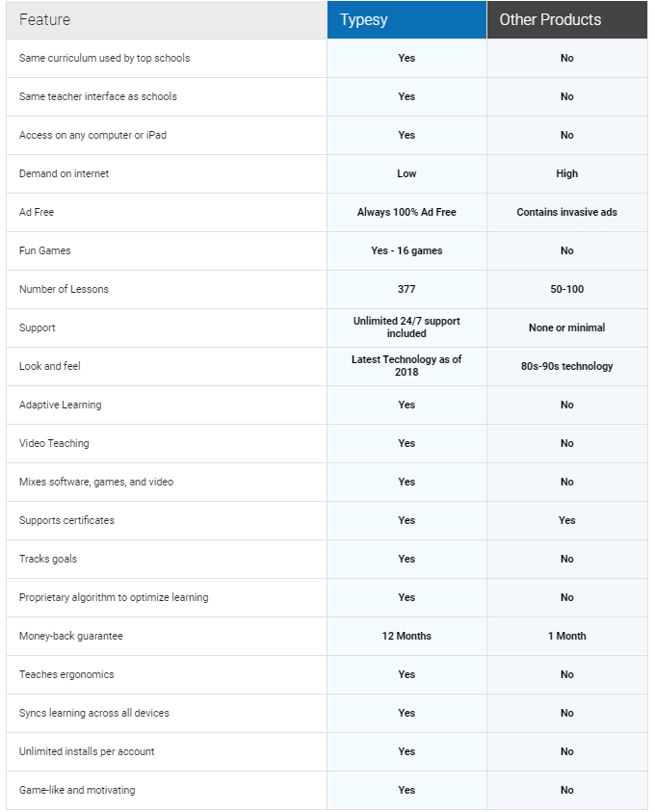Click the Feature column header
The height and width of the screenshot is (812, 655).
(x=167, y=19)
